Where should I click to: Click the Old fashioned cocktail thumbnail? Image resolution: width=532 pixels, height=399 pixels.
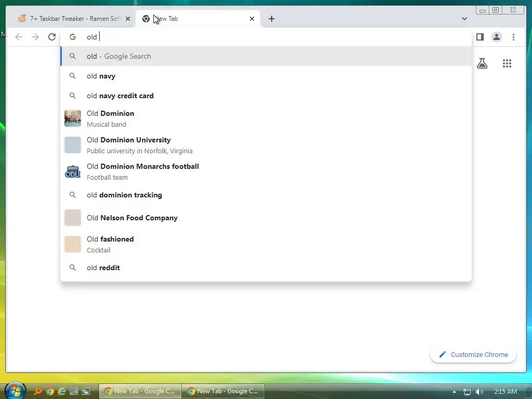click(x=73, y=244)
